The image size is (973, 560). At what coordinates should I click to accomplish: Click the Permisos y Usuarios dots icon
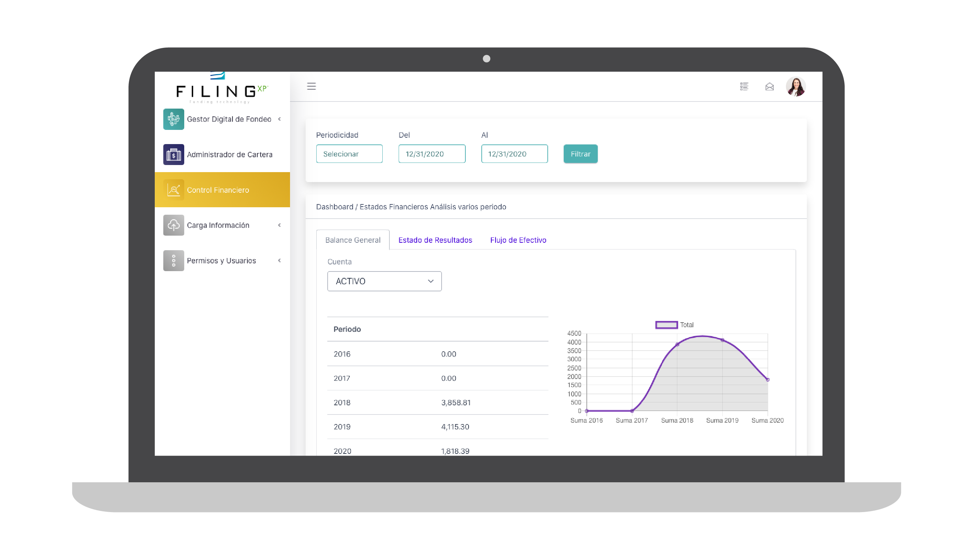click(174, 261)
